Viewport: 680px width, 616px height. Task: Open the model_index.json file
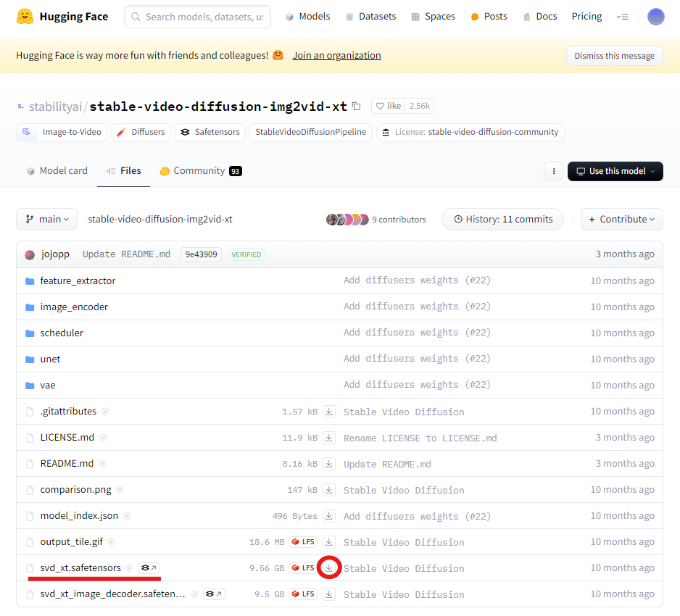pyautogui.click(x=79, y=516)
